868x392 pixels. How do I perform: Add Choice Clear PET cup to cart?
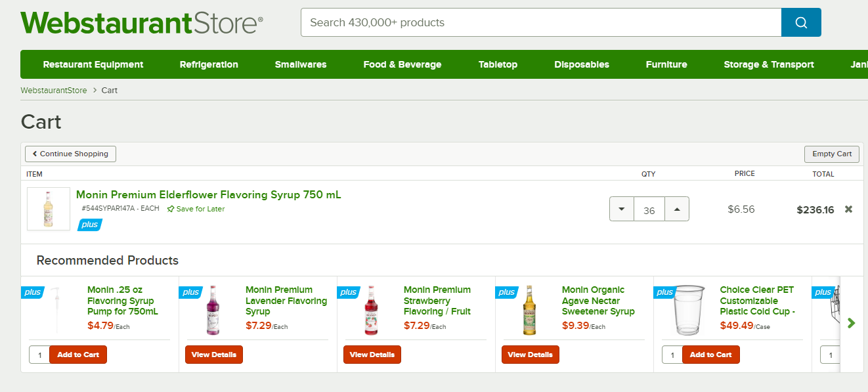711,355
